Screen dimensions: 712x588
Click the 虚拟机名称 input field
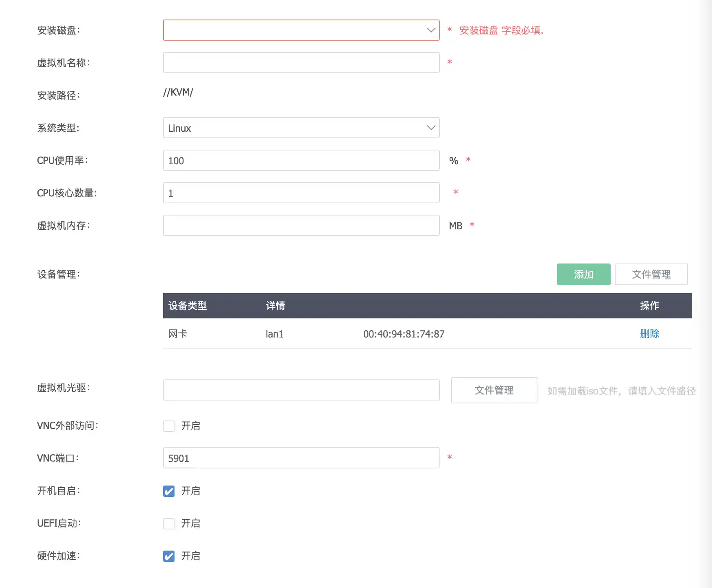pyautogui.click(x=301, y=63)
